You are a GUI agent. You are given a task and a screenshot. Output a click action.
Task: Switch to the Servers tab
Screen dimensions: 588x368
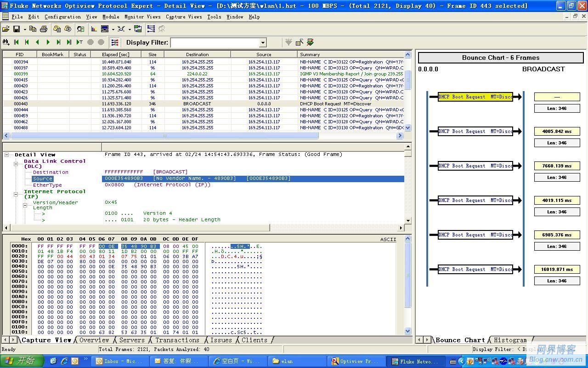[132, 340]
